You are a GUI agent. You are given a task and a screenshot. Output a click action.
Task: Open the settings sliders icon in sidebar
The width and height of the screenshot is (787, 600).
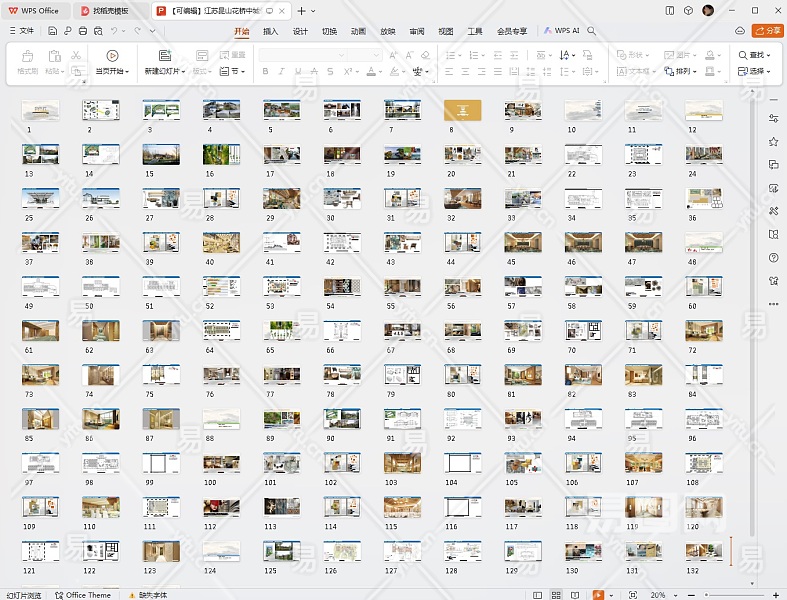(x=773, y=118)
